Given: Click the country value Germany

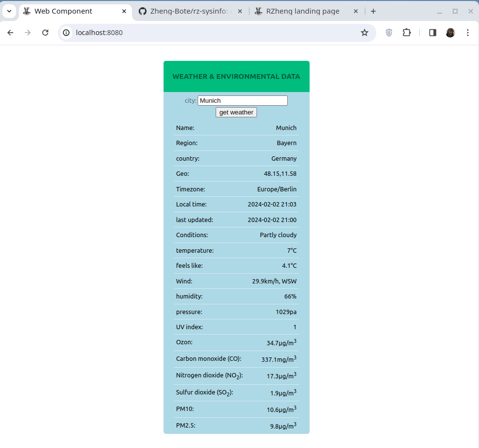Looking at the screenshot, I should (284, 158).
